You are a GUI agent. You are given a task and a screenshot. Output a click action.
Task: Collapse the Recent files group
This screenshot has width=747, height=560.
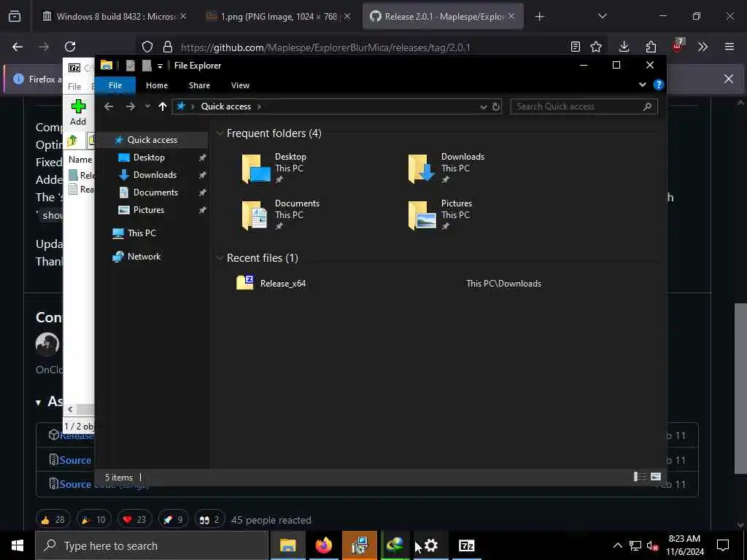pyautogui.click(x=220, y=258)
